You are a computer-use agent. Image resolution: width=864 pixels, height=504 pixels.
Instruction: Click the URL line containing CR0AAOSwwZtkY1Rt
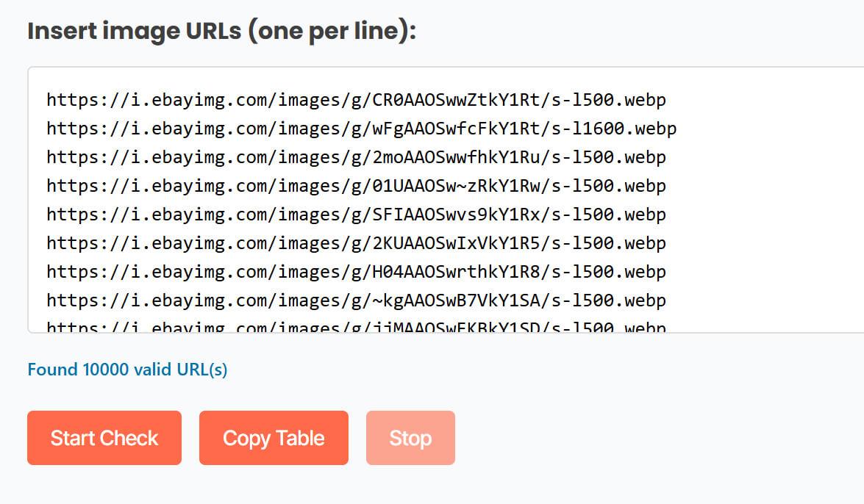pos(356,100)
